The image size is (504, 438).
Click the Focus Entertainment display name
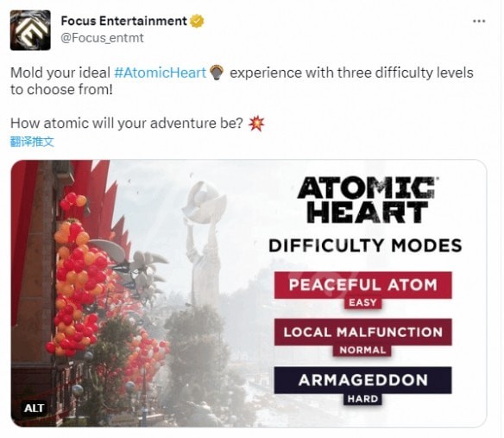(x=123, y=22)
